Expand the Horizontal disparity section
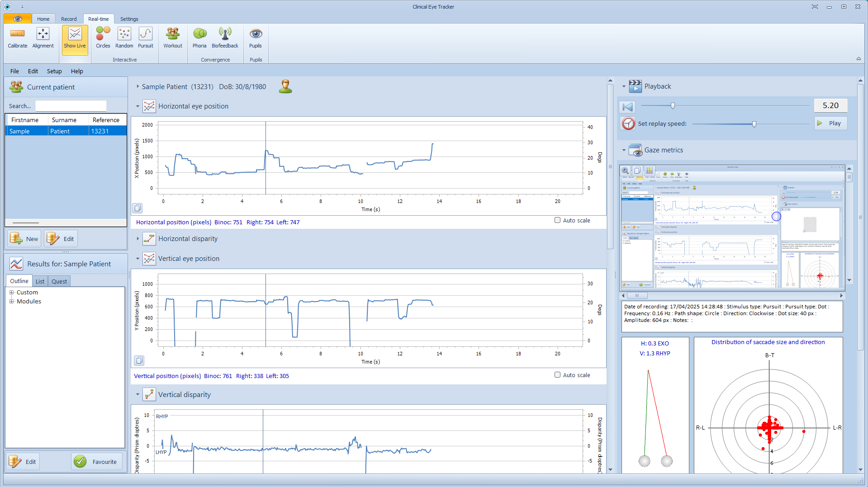The image size is (868, 487). [138, 239]
